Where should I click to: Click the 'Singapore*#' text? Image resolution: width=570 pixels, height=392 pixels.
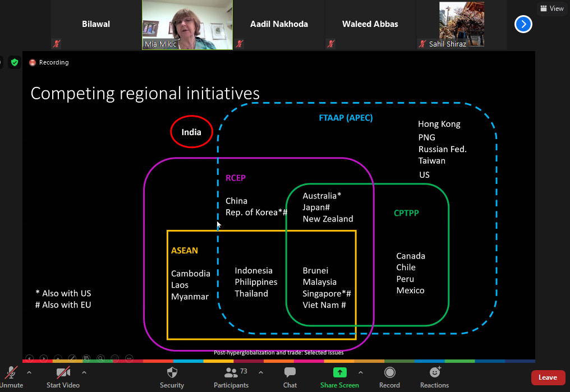327,293
